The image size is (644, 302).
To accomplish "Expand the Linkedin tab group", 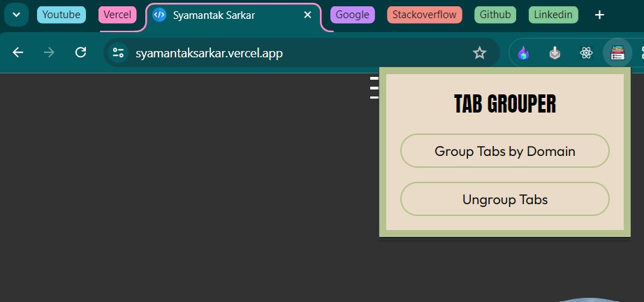I will (x=552, y=15).
